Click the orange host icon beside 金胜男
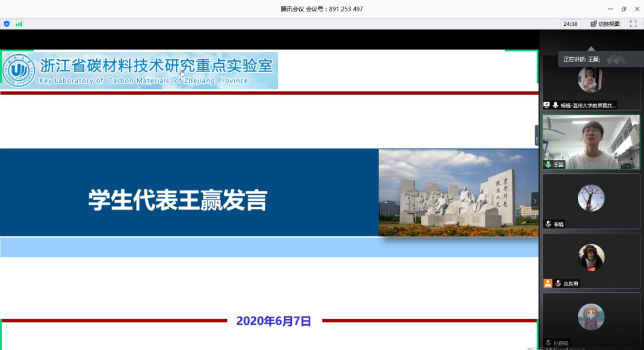The height and width of the screenshot is (350, 644). pos(548,283)
